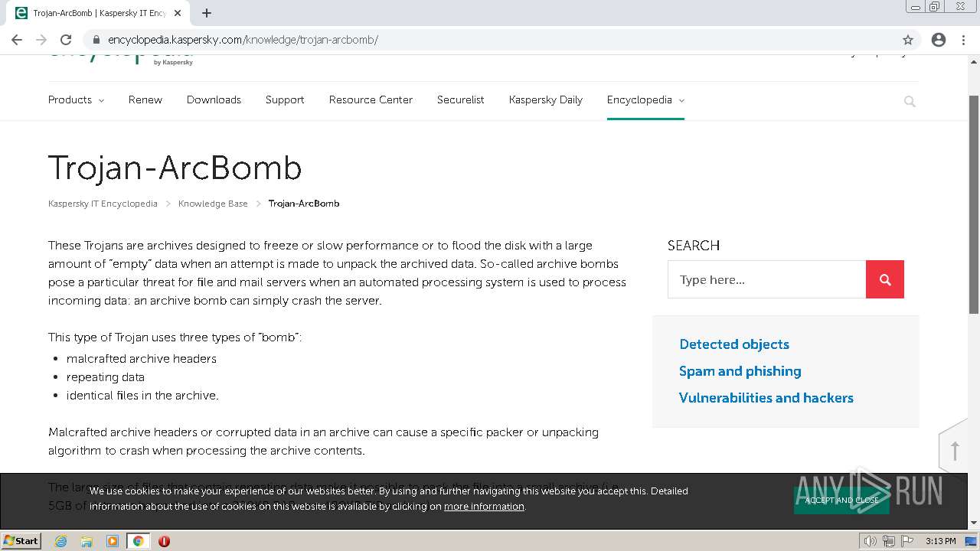Click the network tray icon

click(889, 541)
